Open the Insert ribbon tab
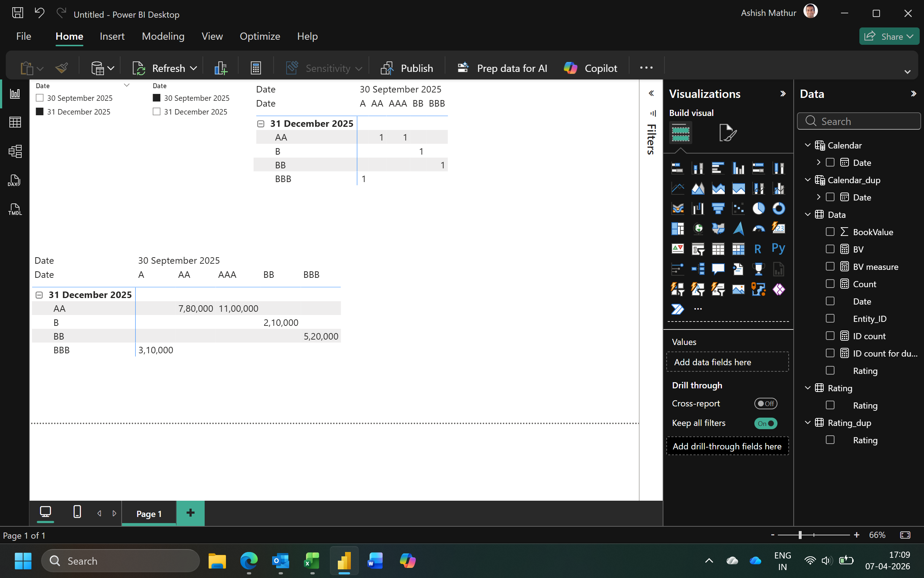The height and width of the screenshot is (578, 924). click(x=112, y=36)
